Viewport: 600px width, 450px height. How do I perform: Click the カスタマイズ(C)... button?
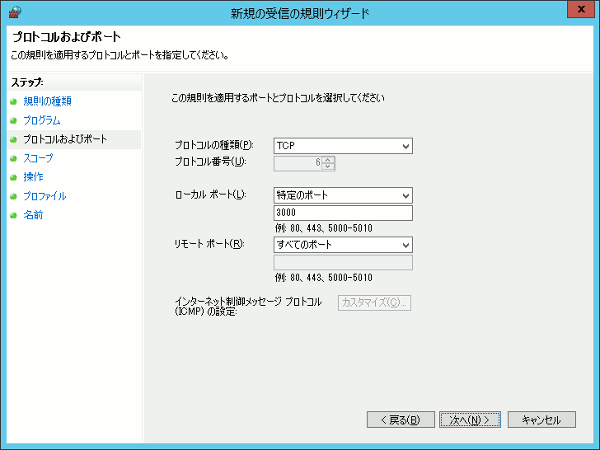click(x=374, y=303)
